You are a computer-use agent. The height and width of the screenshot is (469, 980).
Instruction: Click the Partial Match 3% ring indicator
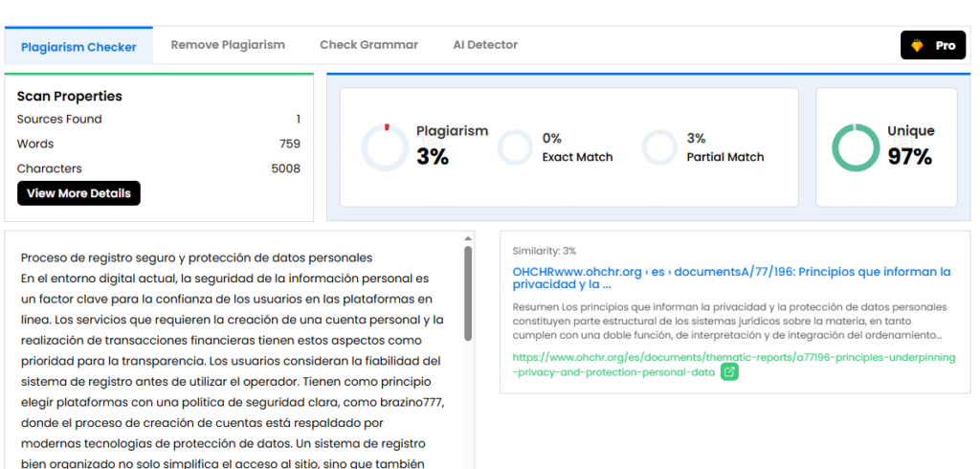659,147
